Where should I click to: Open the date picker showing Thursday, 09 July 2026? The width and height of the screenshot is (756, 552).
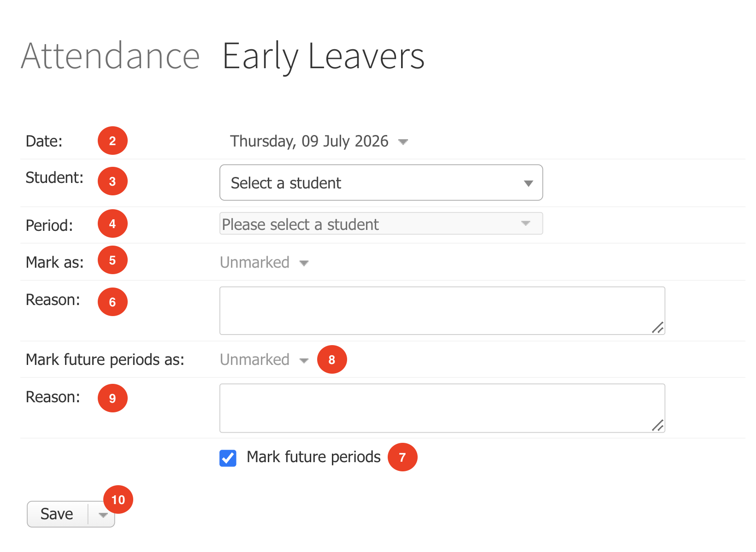coord(319,141)
